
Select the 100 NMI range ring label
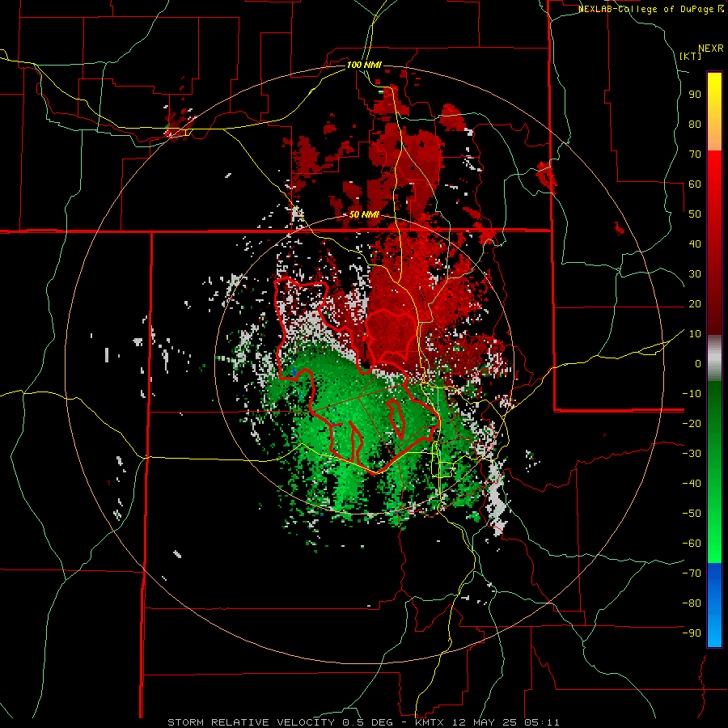coord(364,65)
